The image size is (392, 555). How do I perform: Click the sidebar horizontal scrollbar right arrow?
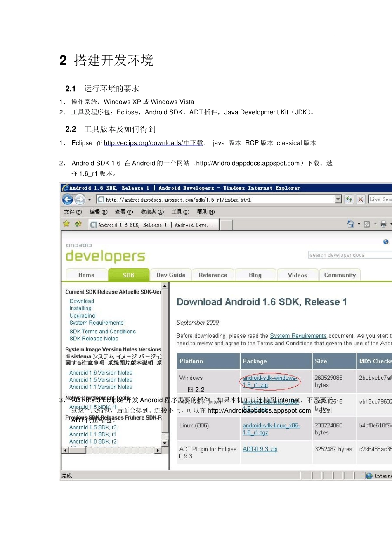158,450
